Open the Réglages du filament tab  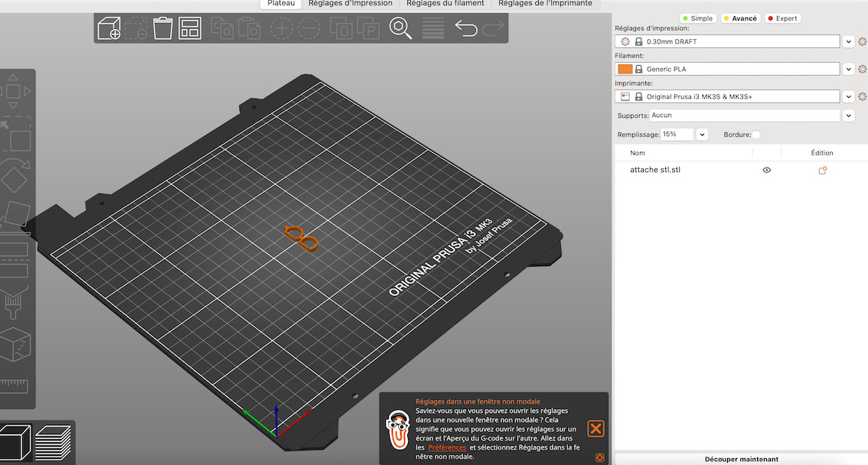[445, 4]
